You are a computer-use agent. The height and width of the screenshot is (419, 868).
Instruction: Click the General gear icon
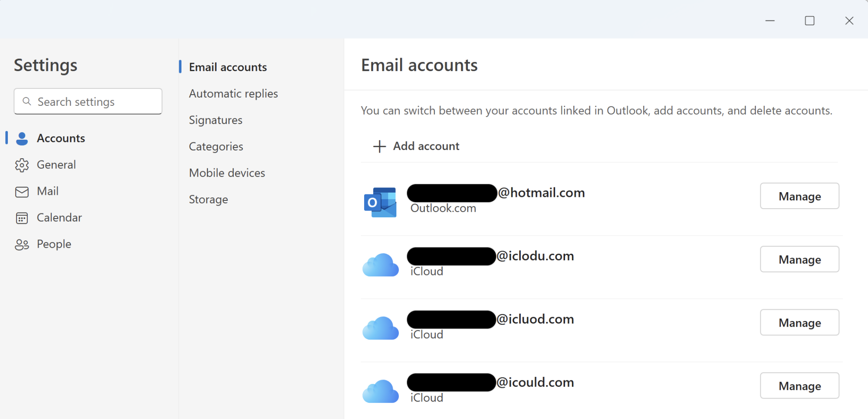click(22, 165)
